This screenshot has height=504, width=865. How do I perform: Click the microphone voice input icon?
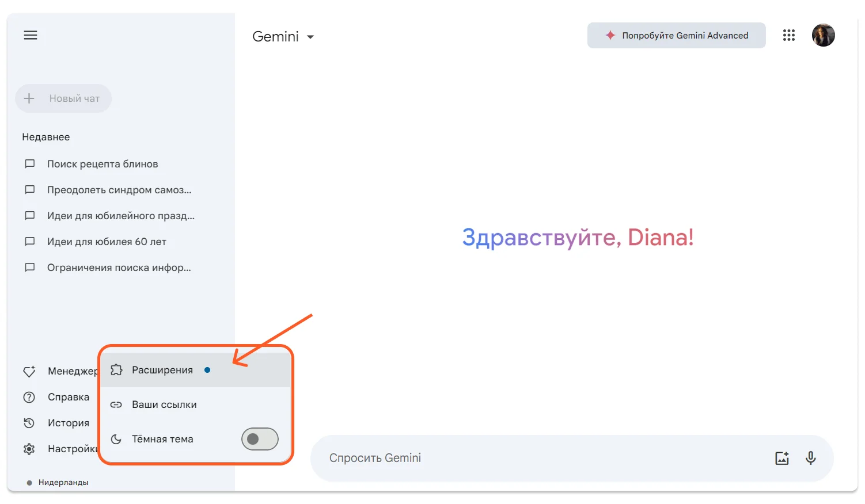[x=810, y=458]
